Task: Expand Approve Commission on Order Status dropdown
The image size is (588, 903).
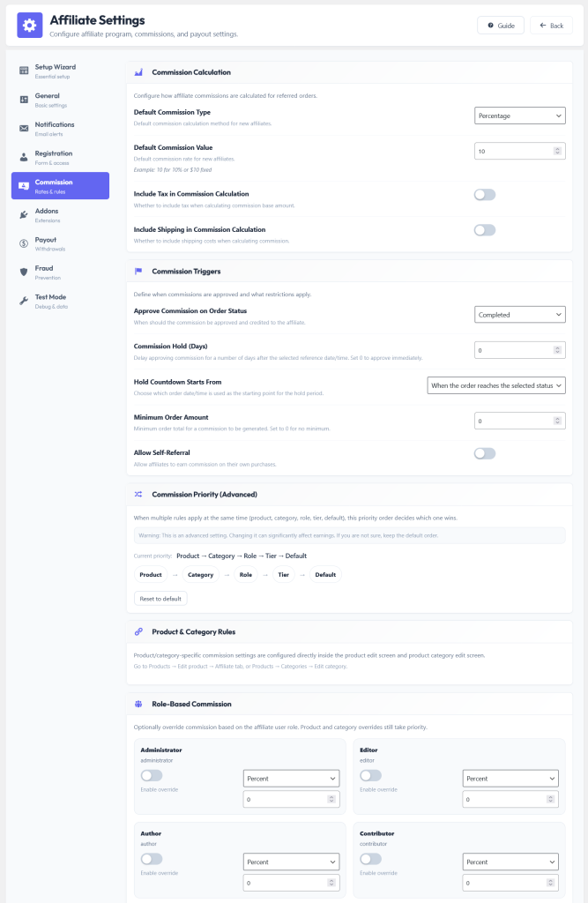Action: coord(519,315)
